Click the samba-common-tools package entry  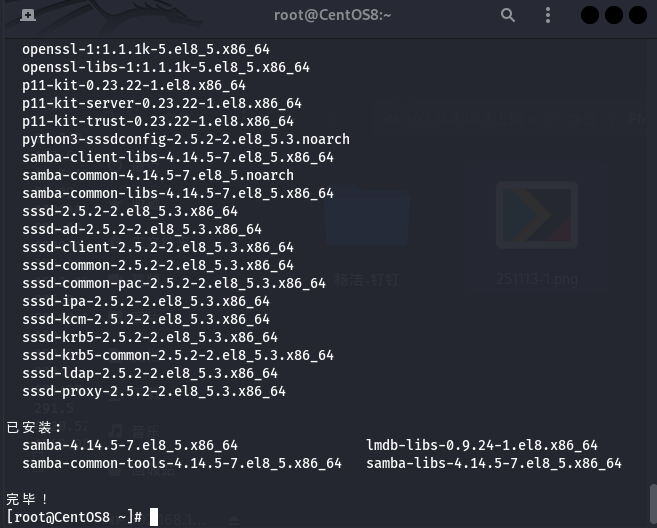click(181, 463)
